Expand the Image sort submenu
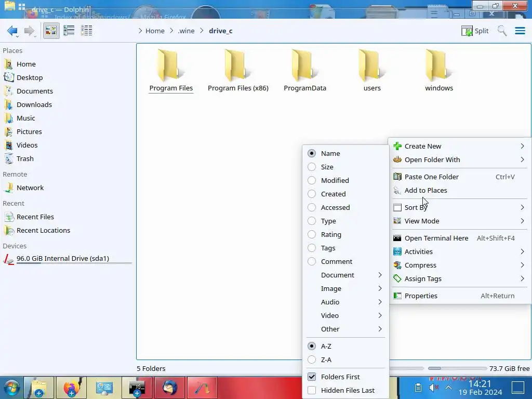Screen dimensions: 532x399 coord(345,289)
